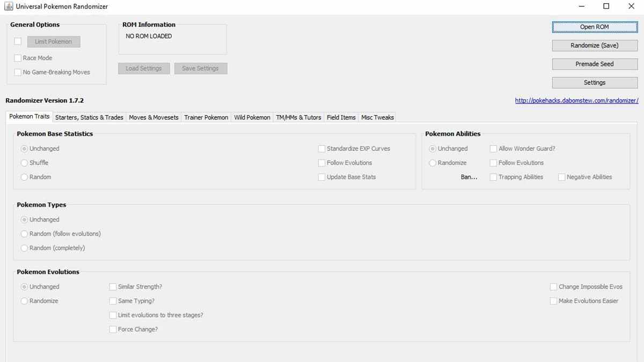The width and height of the screenshot is (644, 362).
Task: Open the Field Items tab
Action: (x=341, y=117)
